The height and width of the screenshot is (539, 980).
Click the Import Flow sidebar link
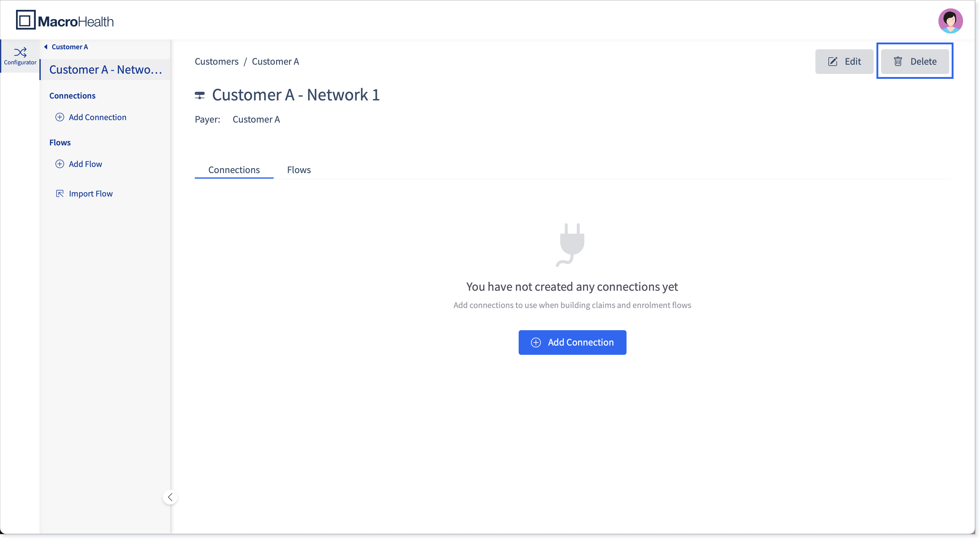(x=91, y=193)
